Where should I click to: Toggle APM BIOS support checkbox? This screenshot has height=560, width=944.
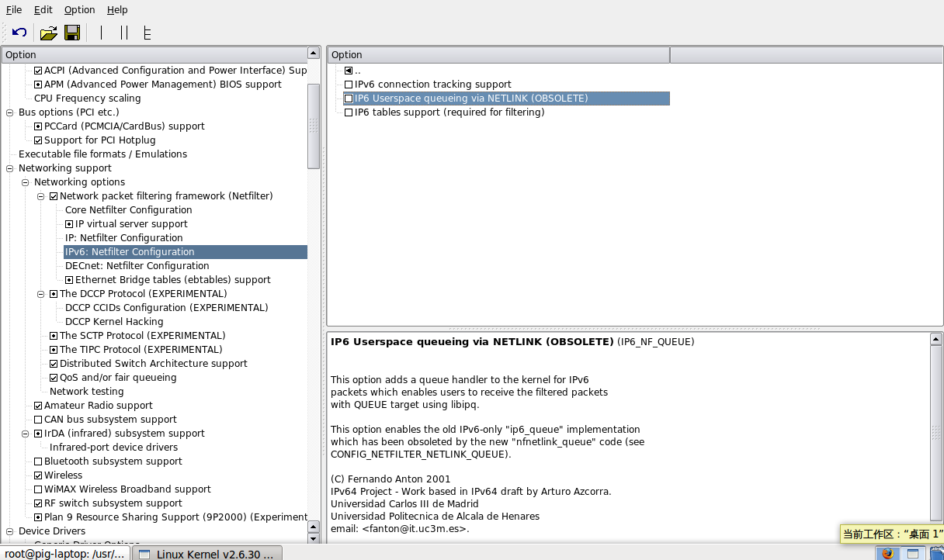[38, 85]
